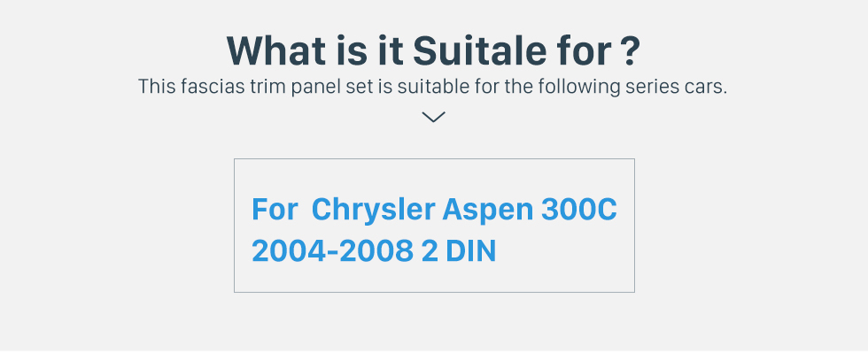The width and height of the screenshot is (868, 361).
Task: Click the phrase 'trim panel set' in subtitle
Action: [x=313, y=87]
